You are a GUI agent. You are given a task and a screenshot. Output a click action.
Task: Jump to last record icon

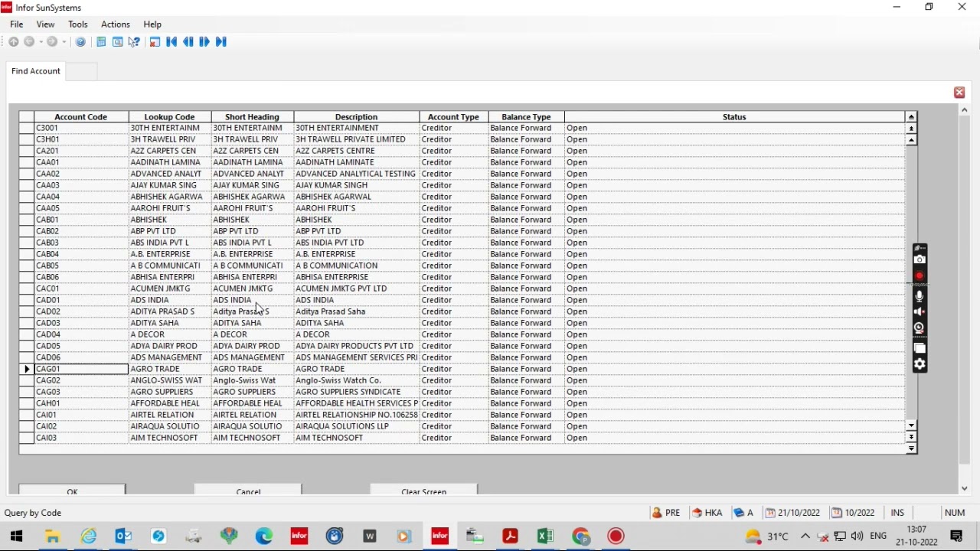pyautogui.click(x=221, y=42)
